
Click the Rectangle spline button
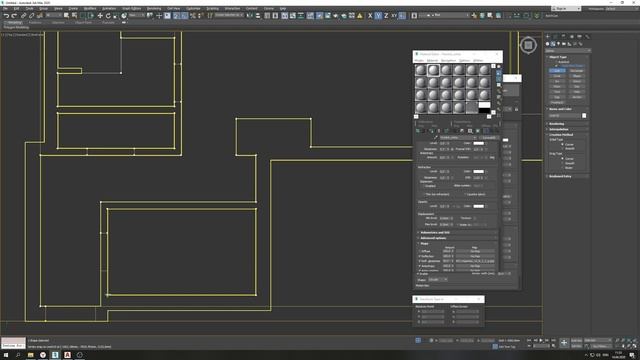[577, 71]
